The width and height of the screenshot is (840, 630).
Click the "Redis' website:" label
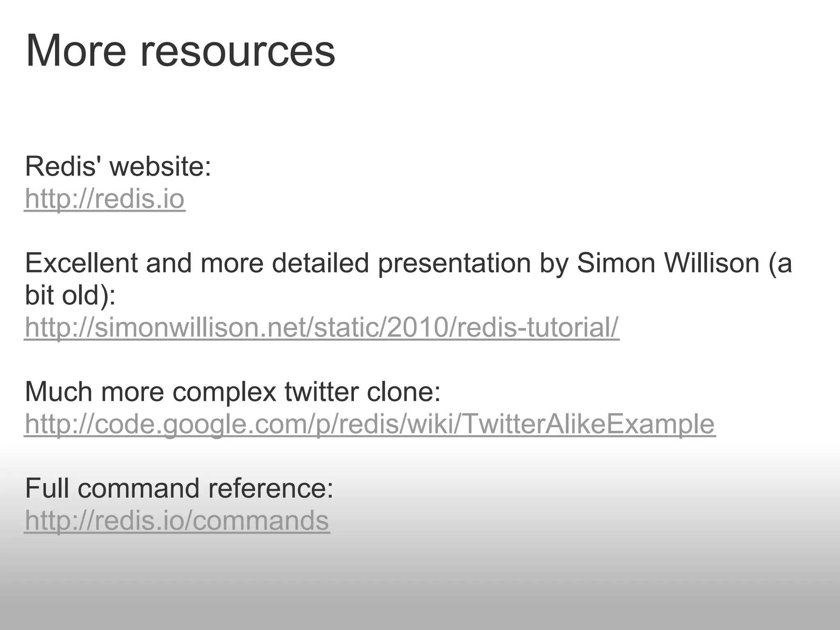click(x=118, y=167)
